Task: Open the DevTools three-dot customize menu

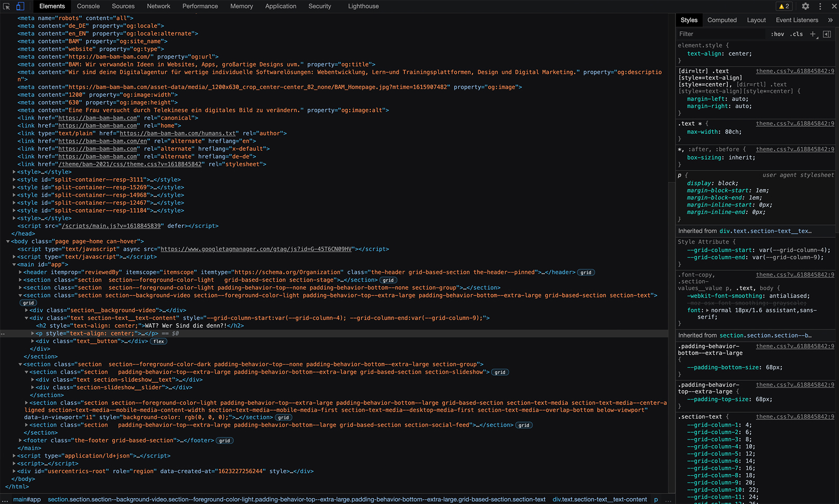Action: [x=820, y=6]
